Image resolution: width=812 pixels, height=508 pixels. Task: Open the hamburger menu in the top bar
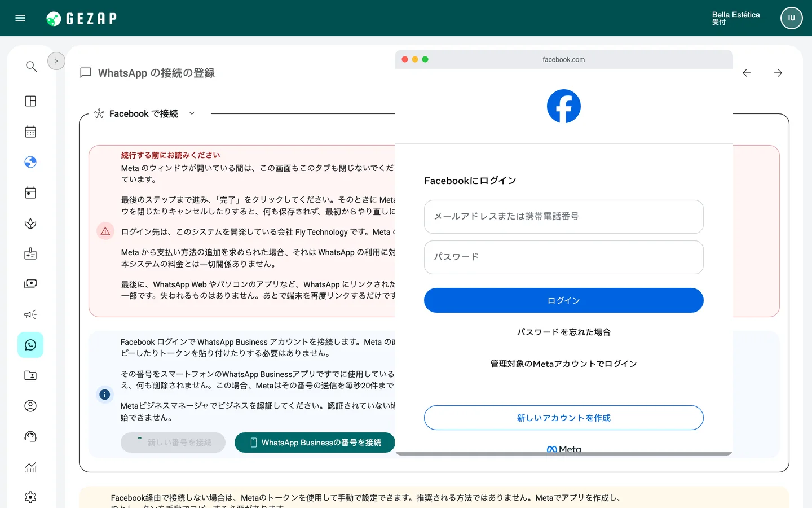(20, 18)
